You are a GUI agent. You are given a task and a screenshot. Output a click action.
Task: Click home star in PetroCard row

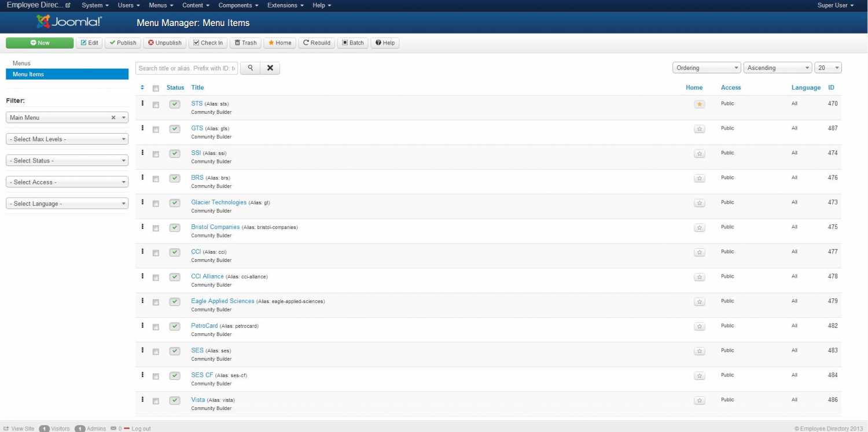click(700, 326)
